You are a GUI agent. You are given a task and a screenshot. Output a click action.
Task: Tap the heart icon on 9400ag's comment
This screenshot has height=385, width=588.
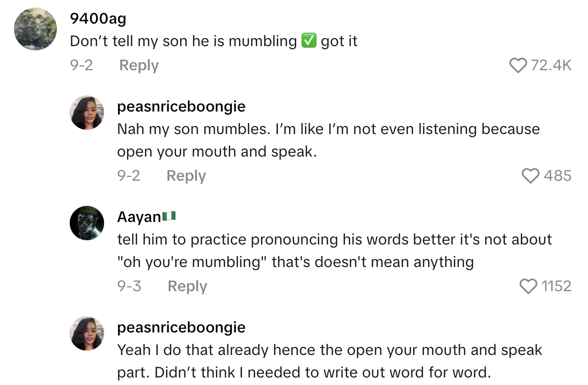point(518,65)
